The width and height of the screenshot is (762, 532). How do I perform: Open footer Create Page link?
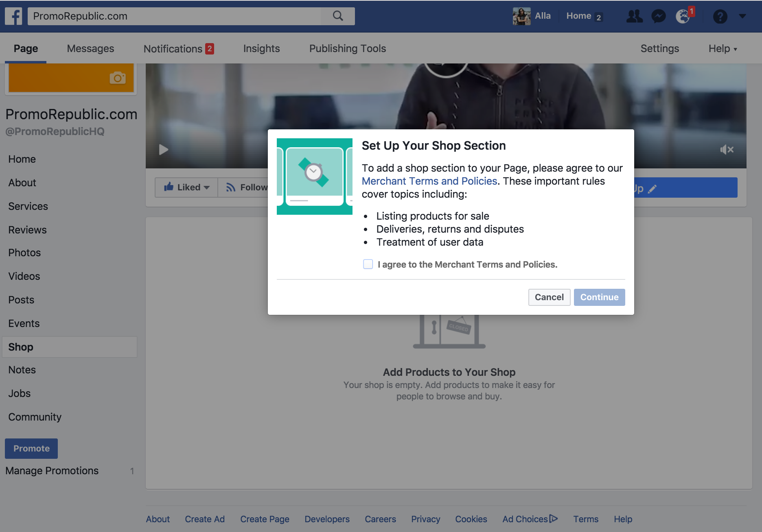coord(265,519)
